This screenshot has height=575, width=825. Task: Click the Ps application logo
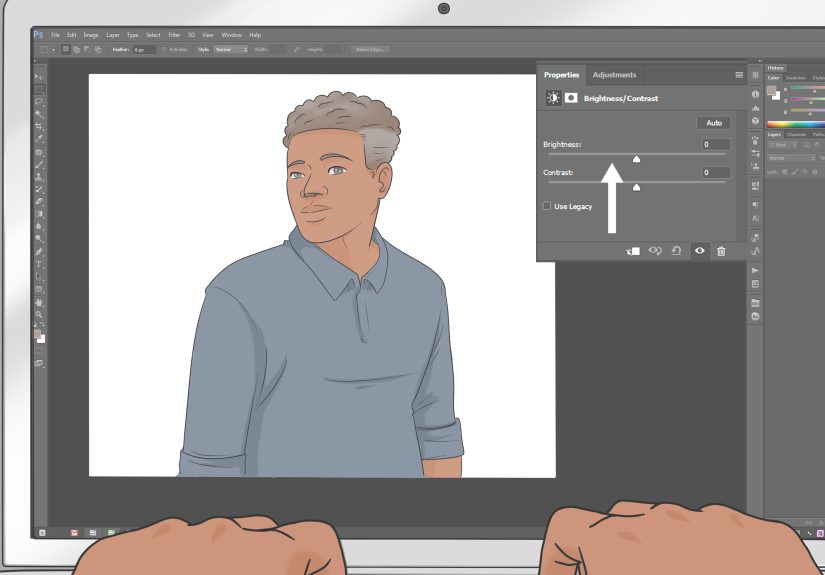tap(38, 35)
